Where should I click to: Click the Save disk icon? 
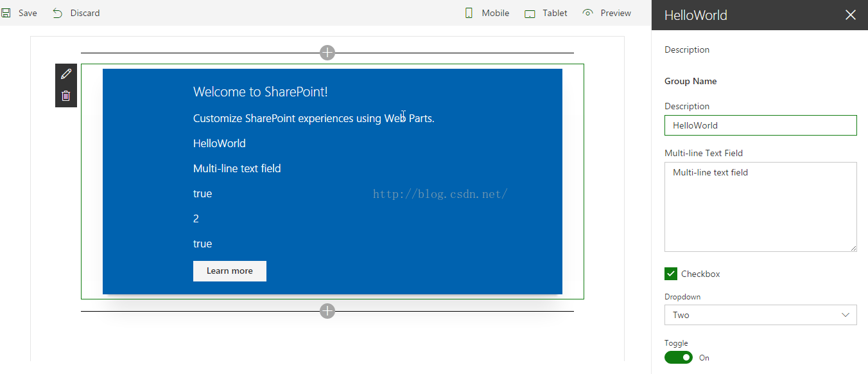(x=6, y=13)
